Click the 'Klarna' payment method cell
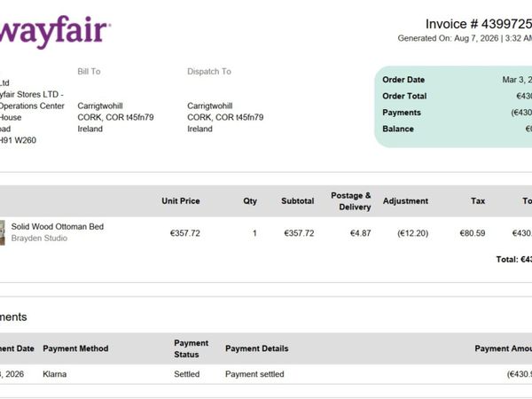Image resolution: width=532 pixels, height=399 pixels. coord(55,374)
